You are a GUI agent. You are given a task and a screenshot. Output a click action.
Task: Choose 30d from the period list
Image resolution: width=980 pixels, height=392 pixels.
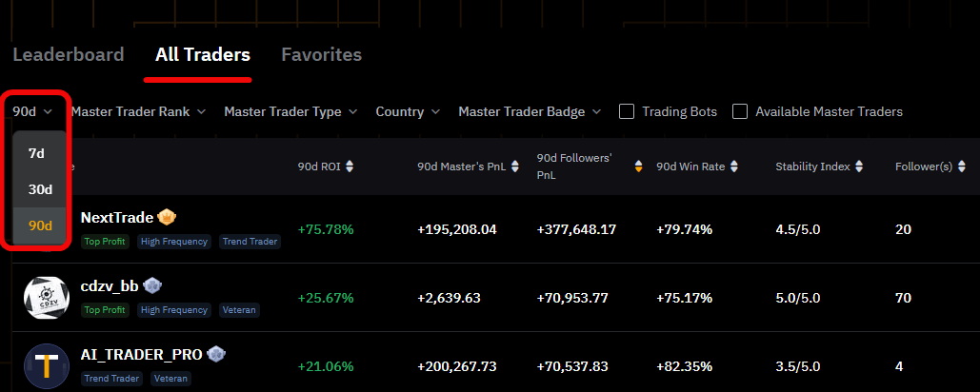[x=40, y=189]
